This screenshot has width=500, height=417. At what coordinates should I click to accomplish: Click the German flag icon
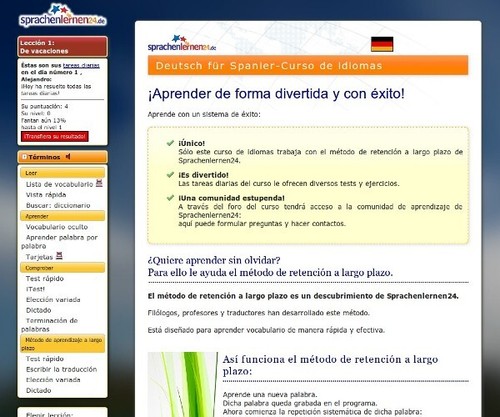382,44
